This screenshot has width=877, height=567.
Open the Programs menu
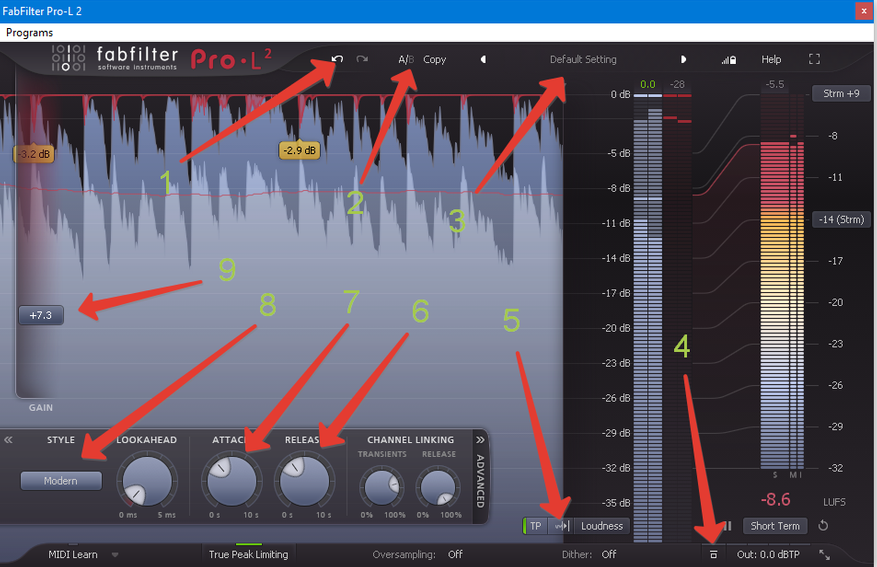click(x=30, y=32)
